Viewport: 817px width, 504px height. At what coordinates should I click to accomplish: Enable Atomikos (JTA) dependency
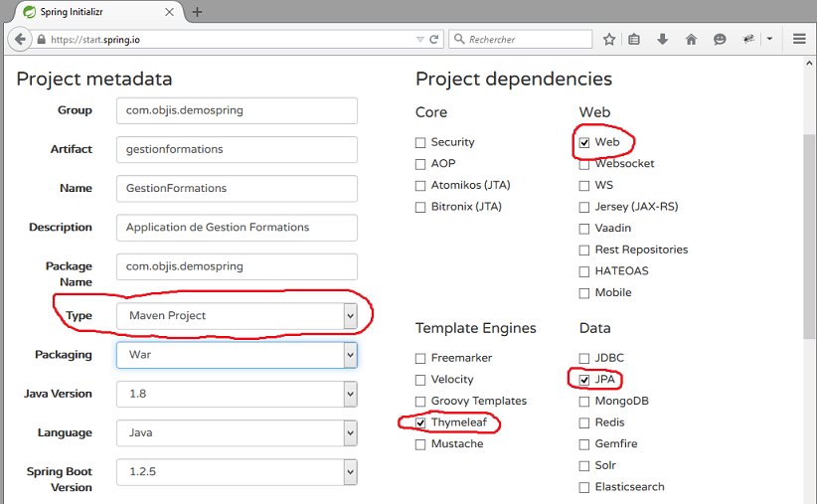420,186
